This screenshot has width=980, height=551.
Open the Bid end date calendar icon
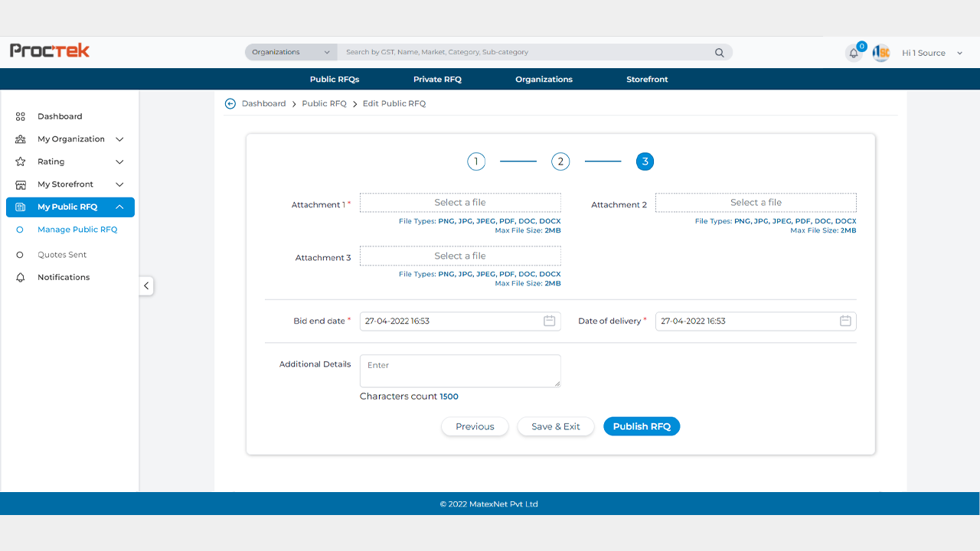pyautogui.click(x=549, y=321)
